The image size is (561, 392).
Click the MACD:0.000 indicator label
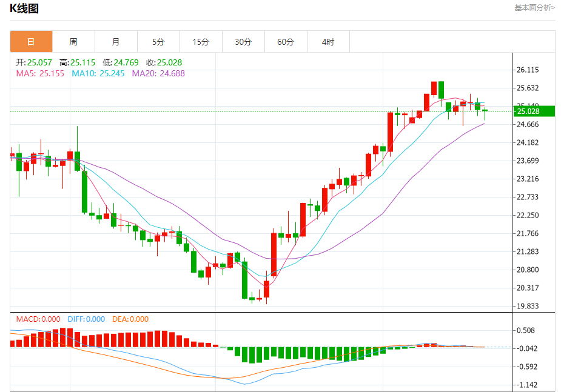tap(38, 319)
